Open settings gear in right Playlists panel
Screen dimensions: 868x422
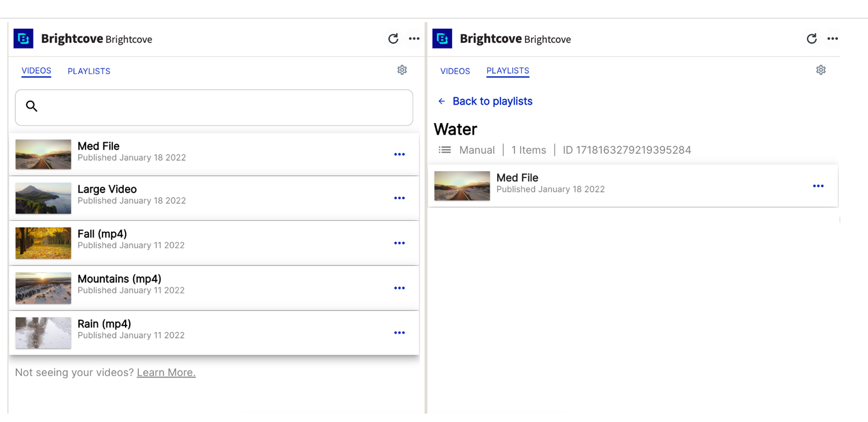coord(821,70)
